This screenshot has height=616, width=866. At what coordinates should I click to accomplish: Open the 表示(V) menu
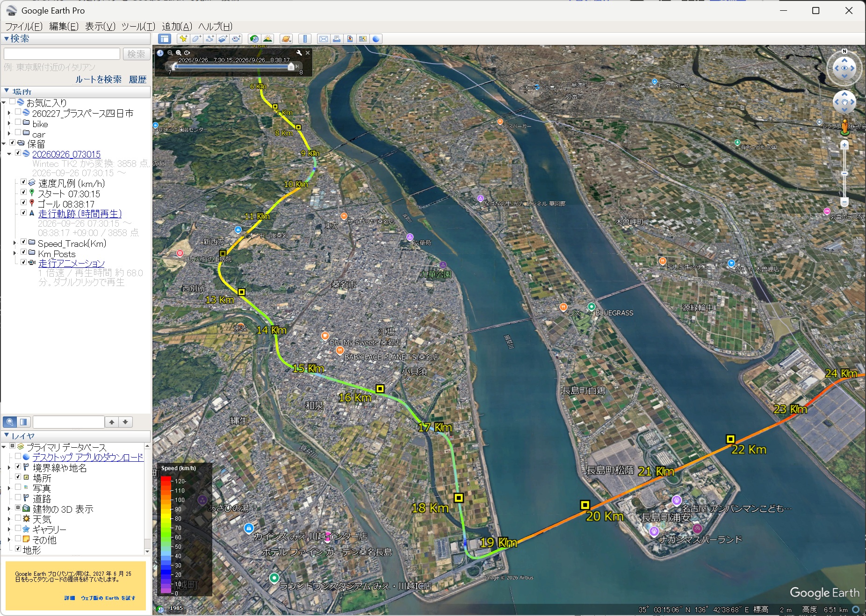(x=100, y=26)
